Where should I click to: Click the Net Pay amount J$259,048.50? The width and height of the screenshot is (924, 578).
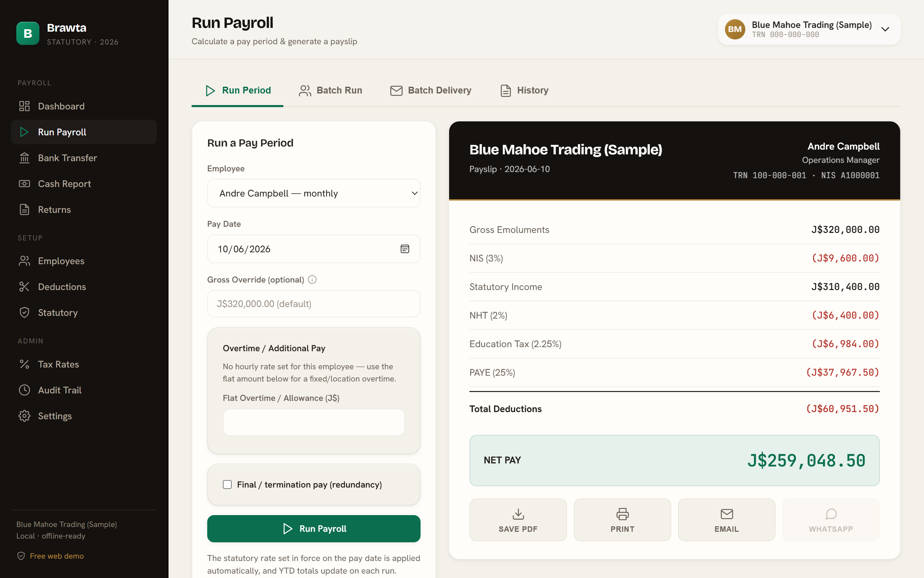[806, 460]
